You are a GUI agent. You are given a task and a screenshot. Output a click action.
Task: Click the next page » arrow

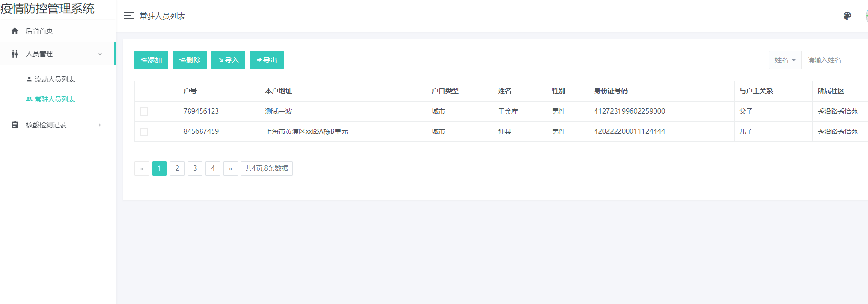click(x=230, y=168)
